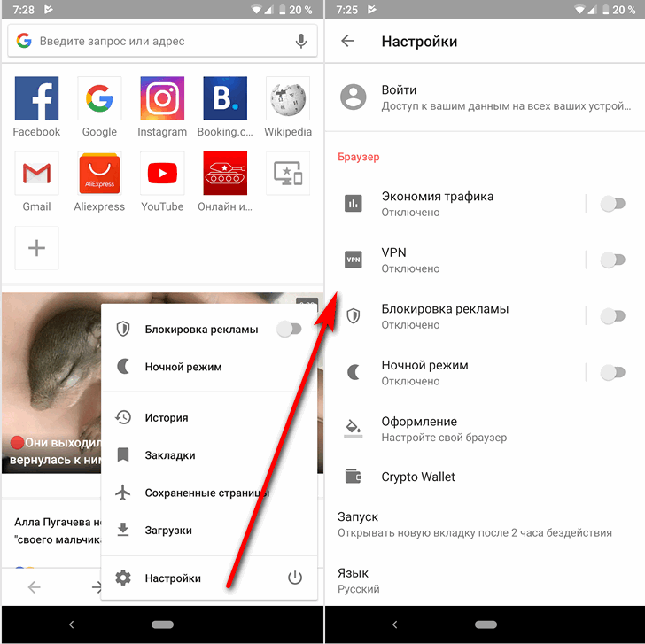Open Ночной режим settings entry
The image size is (645, 644).
(x=455, y=373)
